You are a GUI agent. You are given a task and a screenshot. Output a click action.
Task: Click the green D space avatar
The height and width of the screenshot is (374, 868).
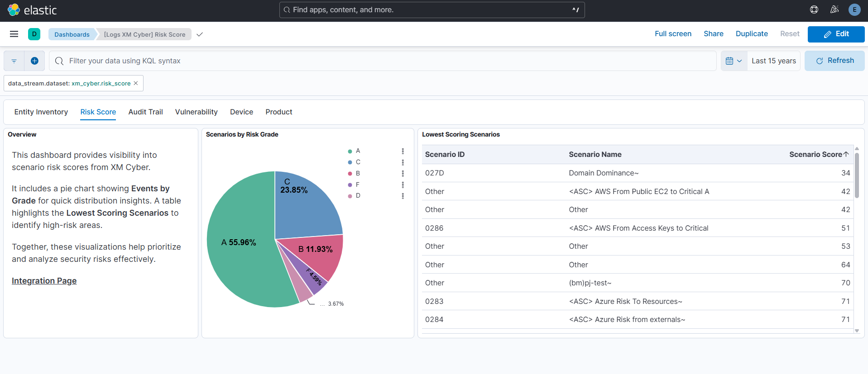coord(34,34)
